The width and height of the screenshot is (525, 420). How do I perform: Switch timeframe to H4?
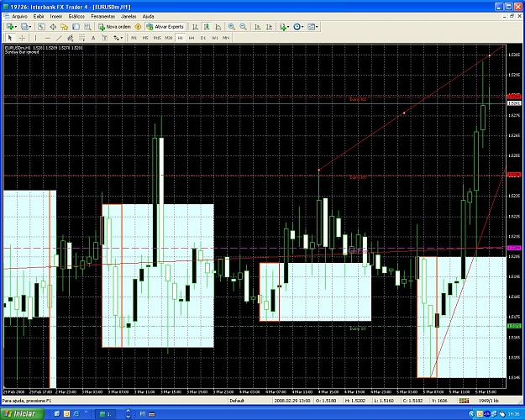192,38
